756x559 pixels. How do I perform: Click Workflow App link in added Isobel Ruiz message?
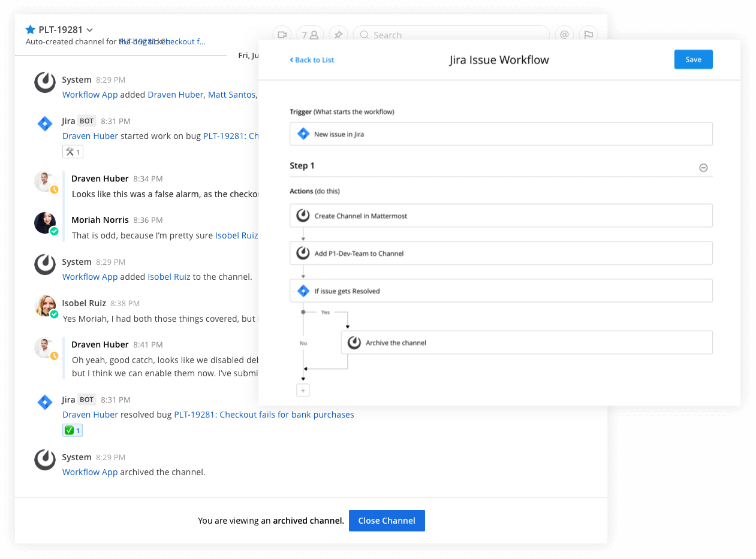90,277
